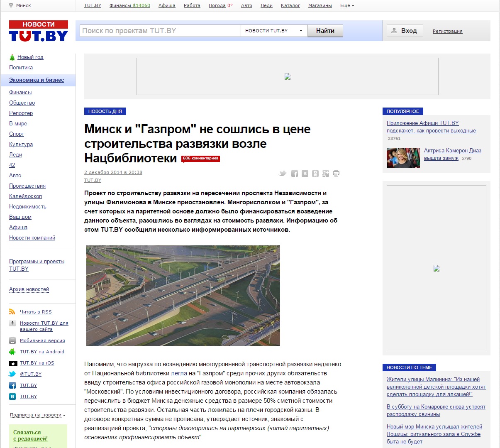Click 'Связаться с редакцией!' link
Viewport: 500px width, 448px height.
click(x=30, y=436)
